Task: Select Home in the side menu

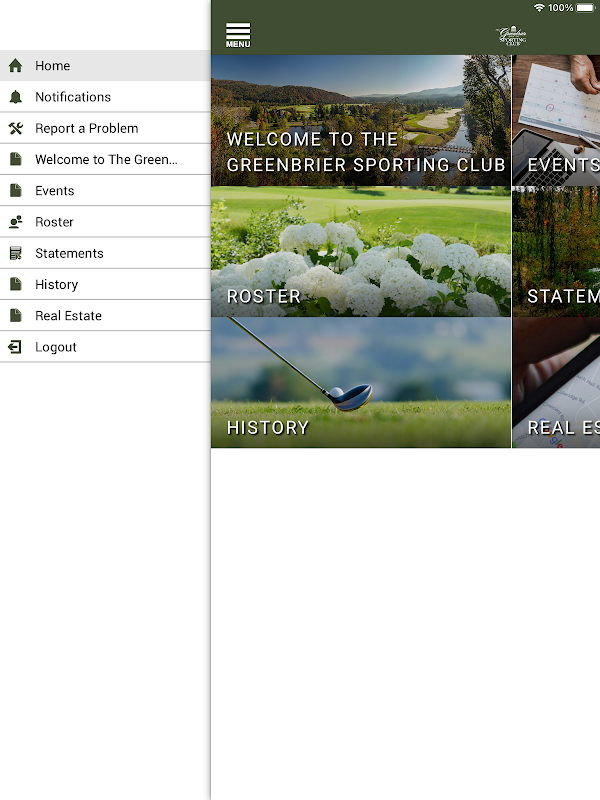Action: point(105,65)
